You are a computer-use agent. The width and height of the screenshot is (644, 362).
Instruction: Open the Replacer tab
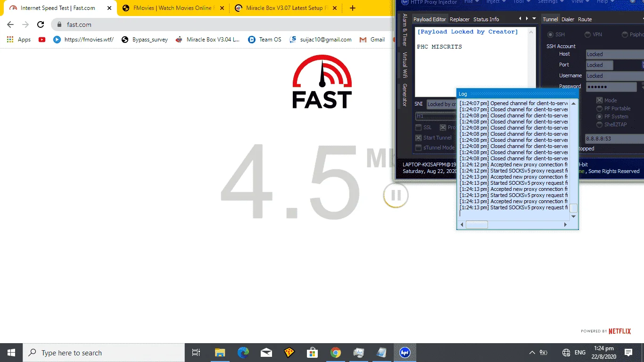460,19
